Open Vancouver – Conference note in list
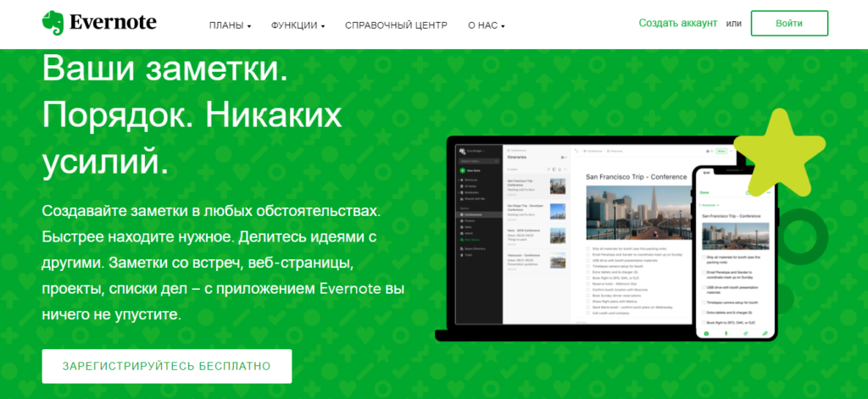Viewport: 868px width, 399px height. pyautogui.click(x=537, y=261)
